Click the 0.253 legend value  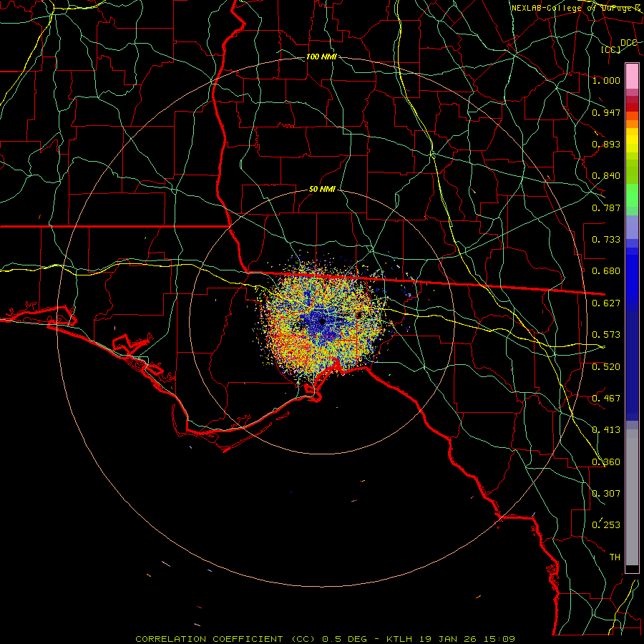click(x=606, y=525)
